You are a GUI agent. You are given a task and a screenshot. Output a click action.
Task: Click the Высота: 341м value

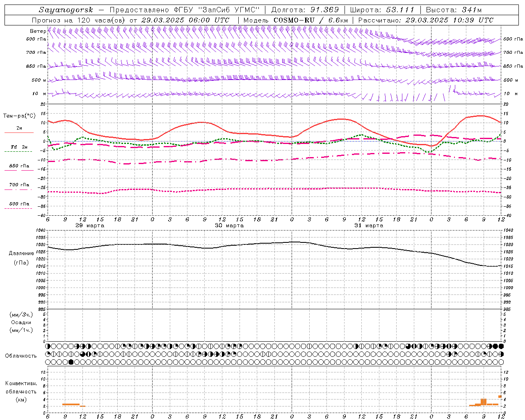454,10
